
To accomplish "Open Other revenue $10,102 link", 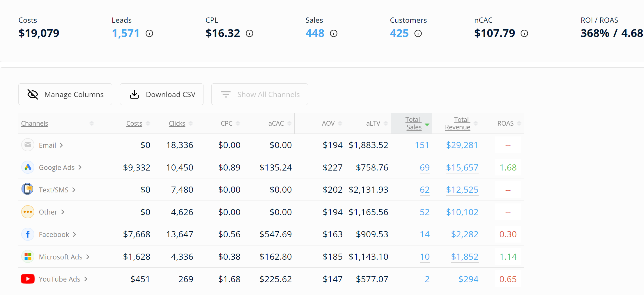I will (x=462, y=212).
